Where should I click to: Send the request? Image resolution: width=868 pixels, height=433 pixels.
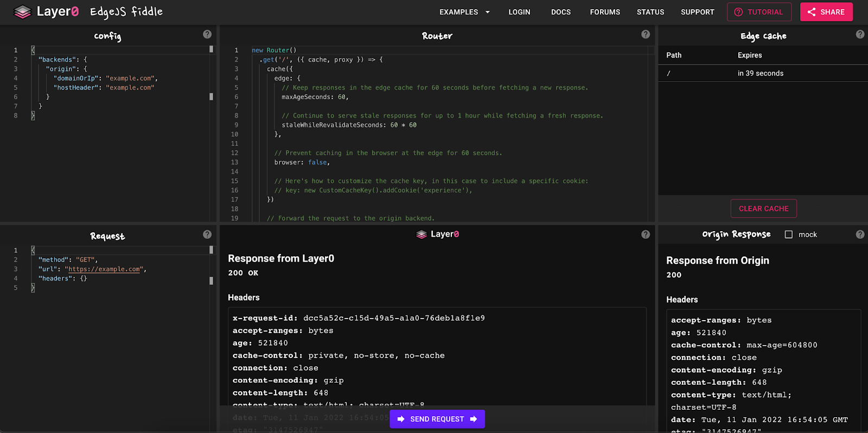(437, 419)
